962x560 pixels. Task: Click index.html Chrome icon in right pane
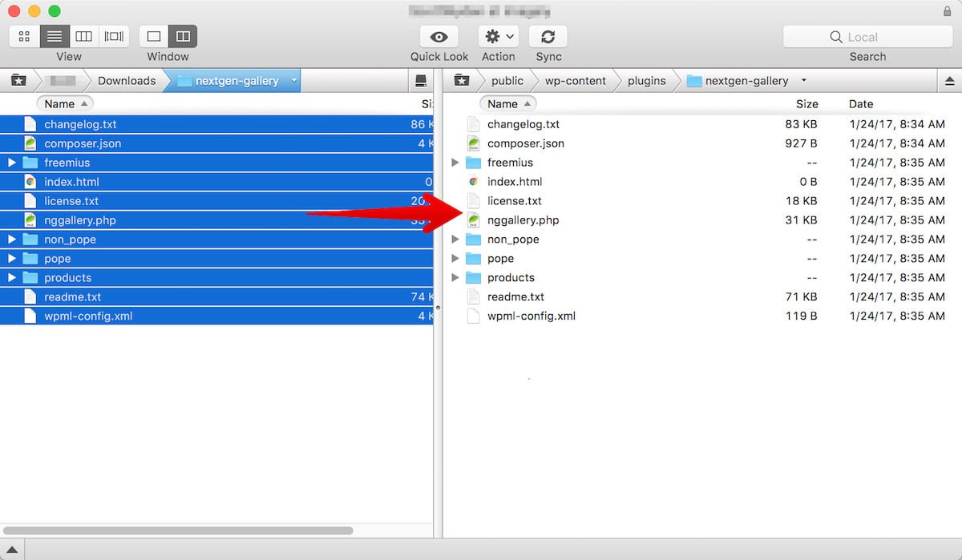point(473,182)
